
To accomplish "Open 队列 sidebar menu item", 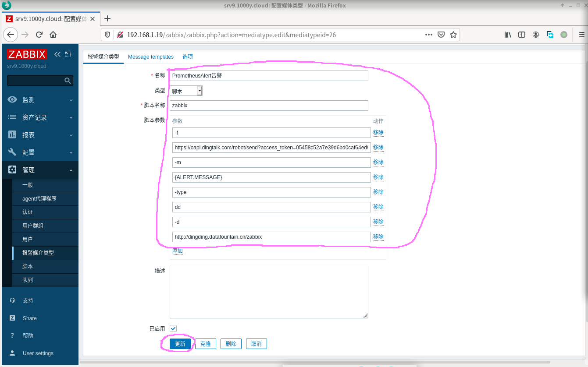I will (x=45, y=280).
